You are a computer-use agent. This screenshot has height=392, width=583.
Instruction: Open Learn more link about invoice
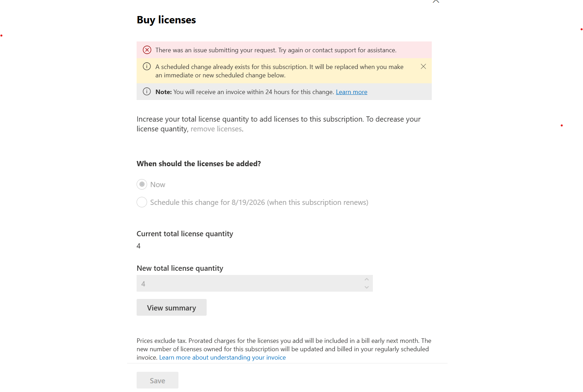(351, 92)
